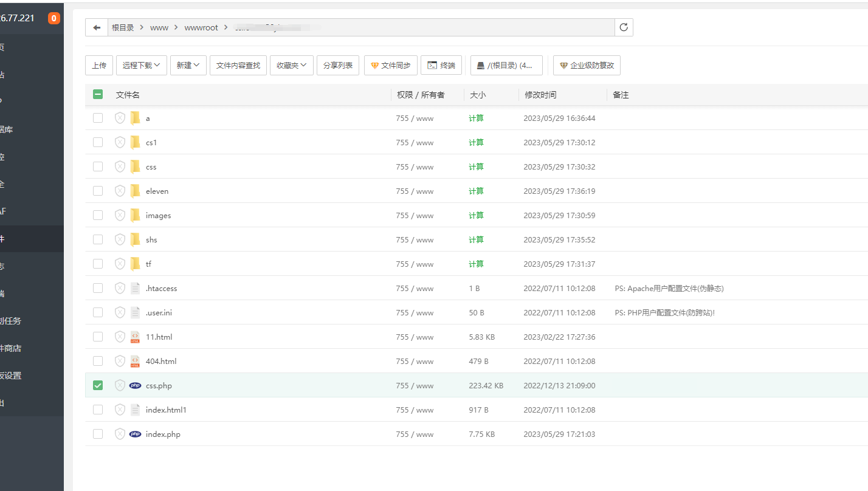Click wwwroot in the breadcrumb path
Image resolution: width=868 pixels, height=491 pixels.
point(201,27)
